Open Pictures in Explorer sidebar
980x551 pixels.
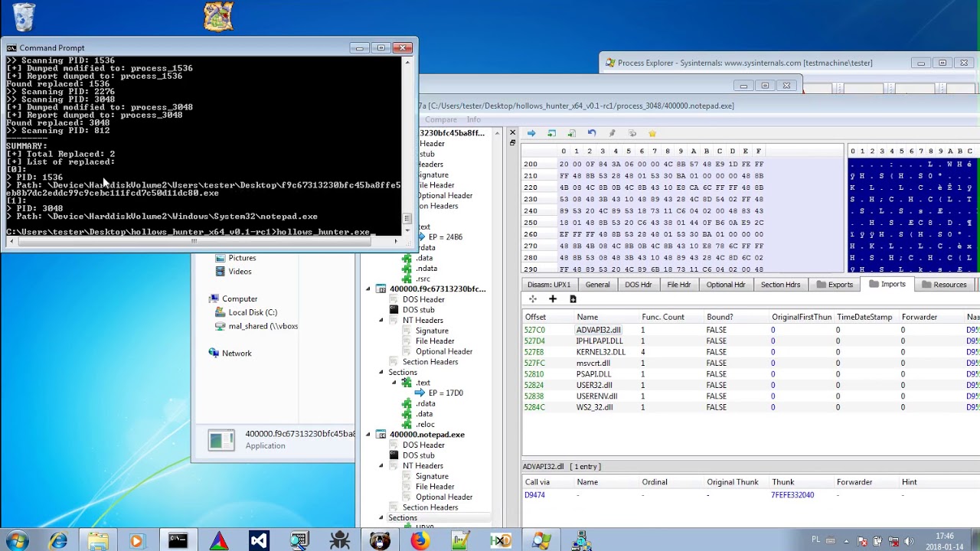[x=242, y=258]
